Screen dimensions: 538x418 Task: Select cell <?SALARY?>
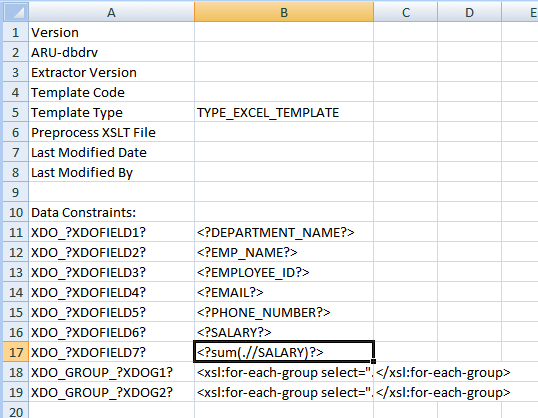tap(284, 332)
